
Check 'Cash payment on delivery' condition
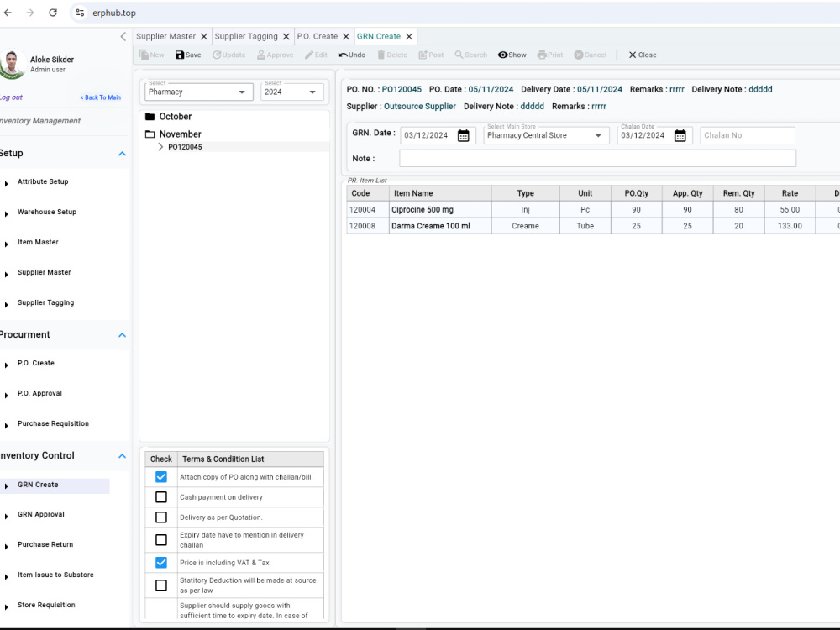point(160,497)
